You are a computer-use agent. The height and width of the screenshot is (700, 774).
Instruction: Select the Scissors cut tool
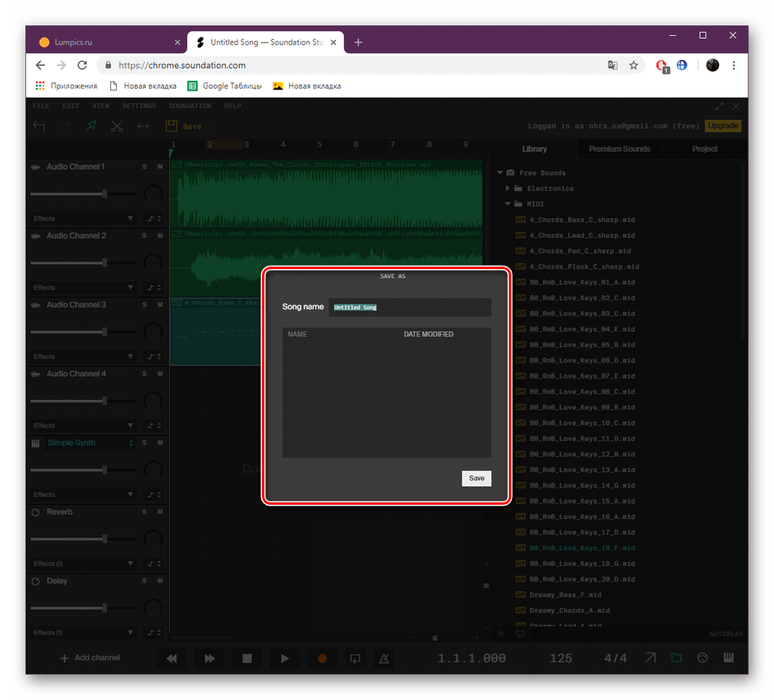[117, 125]
